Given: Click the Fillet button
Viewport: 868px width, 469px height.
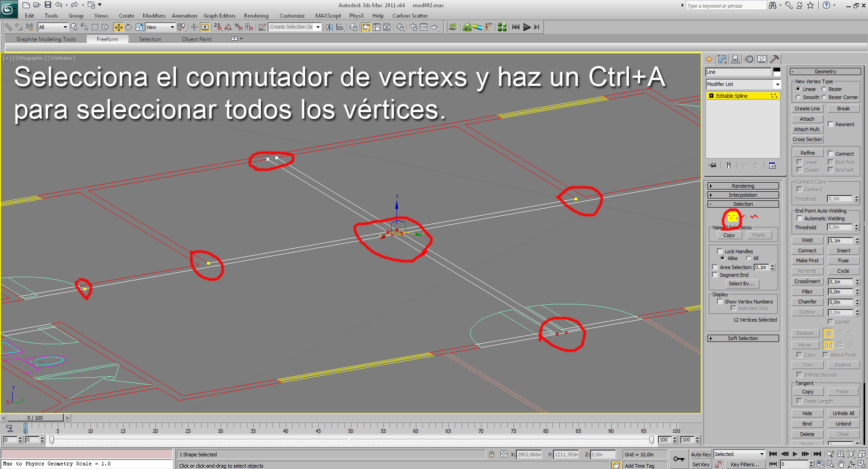Looking at the screenshot, I should pos(807,292).
